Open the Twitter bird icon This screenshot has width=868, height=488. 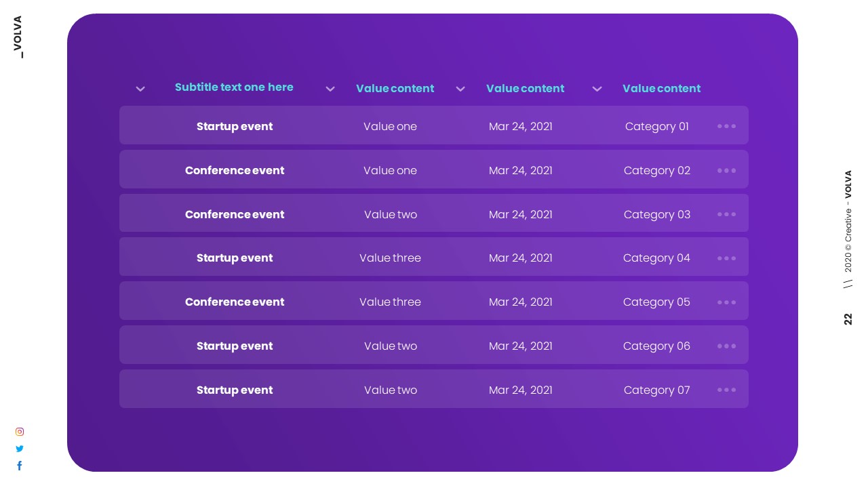tap(20, 449)
